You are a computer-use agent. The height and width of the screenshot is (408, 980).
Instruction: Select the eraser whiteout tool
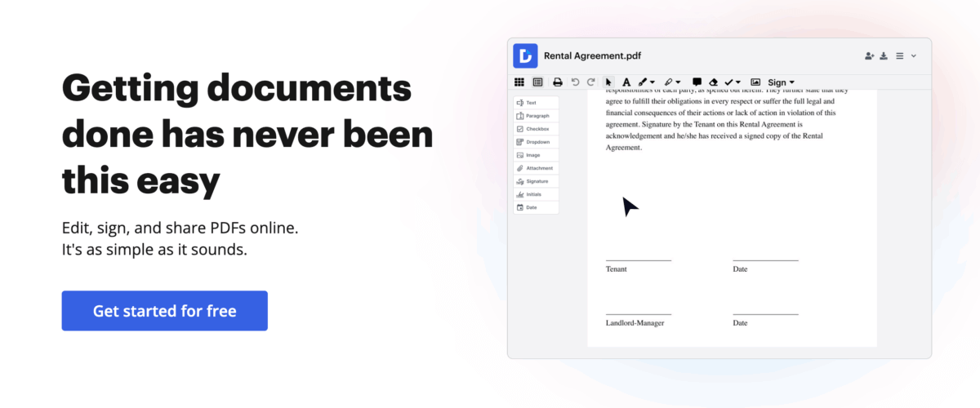(x=713, y=82)
